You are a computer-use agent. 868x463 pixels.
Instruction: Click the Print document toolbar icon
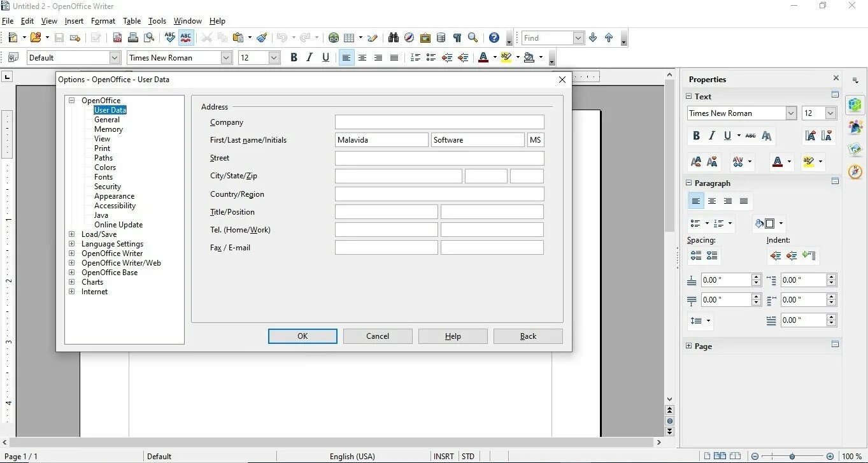[133, 38]
